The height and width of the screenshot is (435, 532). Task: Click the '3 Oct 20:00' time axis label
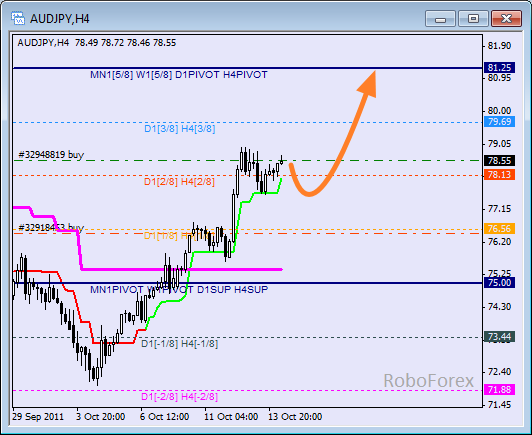tap(100, 417)
